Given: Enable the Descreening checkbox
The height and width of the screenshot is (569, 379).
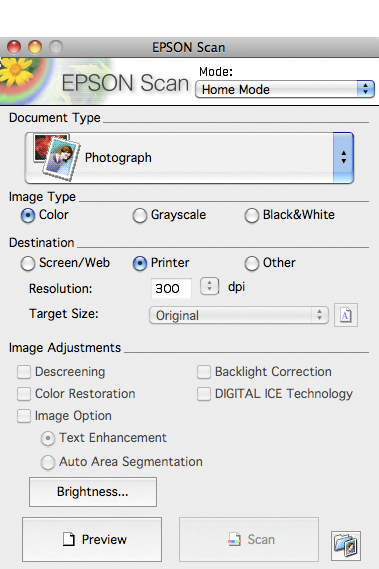Looking at the screenshot, I should 24,372.
